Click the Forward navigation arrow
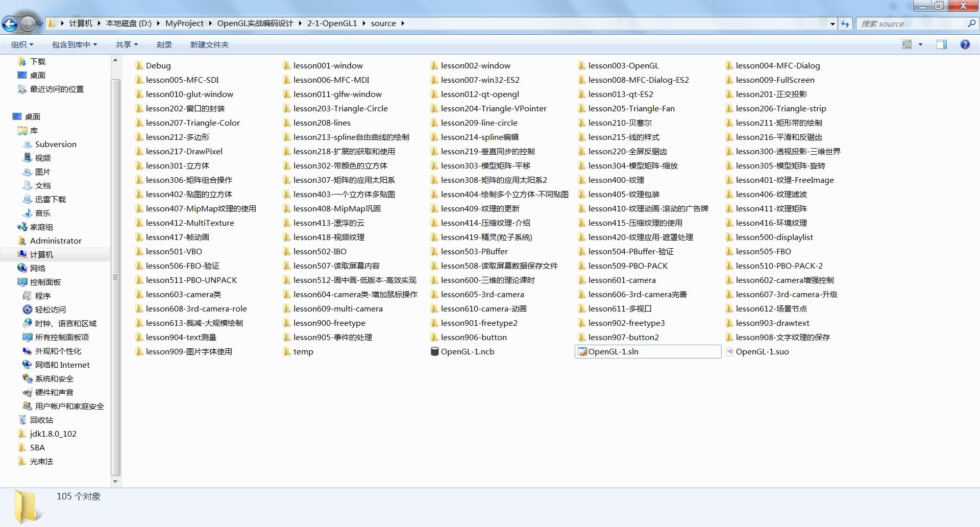The width and height of the screenshot is (980, 527). tap(28, 23)
